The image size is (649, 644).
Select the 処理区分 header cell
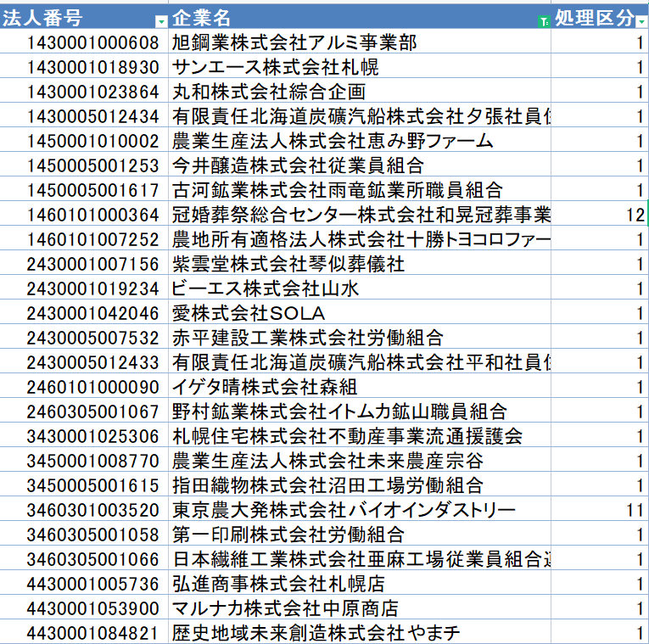click(x=600, y=17)
